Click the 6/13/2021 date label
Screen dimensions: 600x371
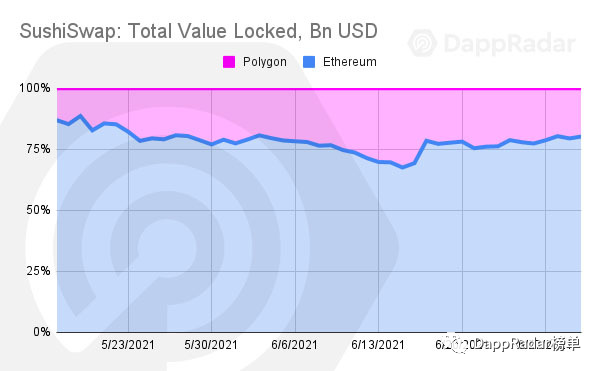pos(378,345)
